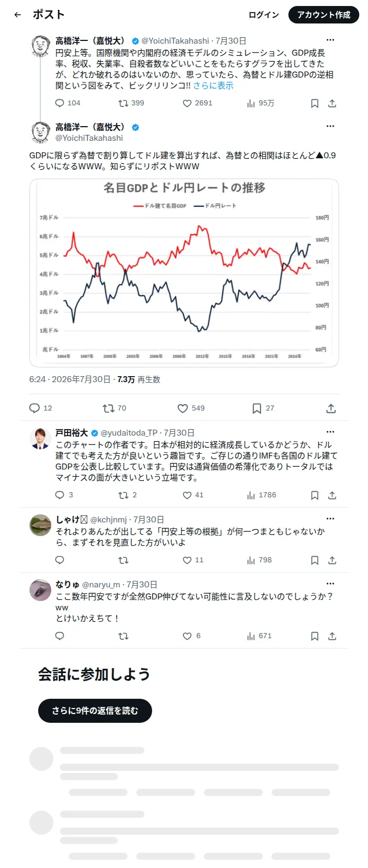Open the GDP and dollar-yen chart image

click(184, 273)
